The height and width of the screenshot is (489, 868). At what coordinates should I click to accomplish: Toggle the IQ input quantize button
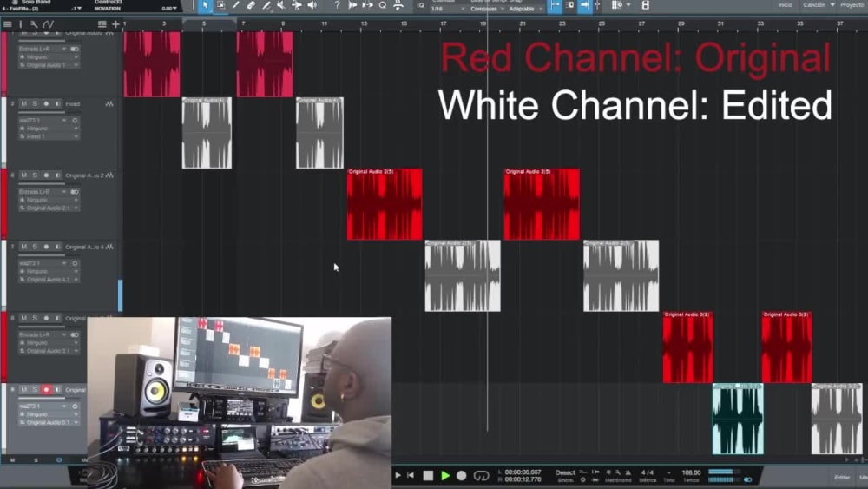click(420, 5)
